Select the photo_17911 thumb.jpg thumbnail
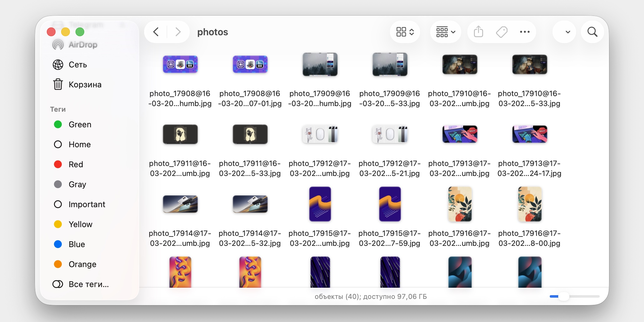 180,134
